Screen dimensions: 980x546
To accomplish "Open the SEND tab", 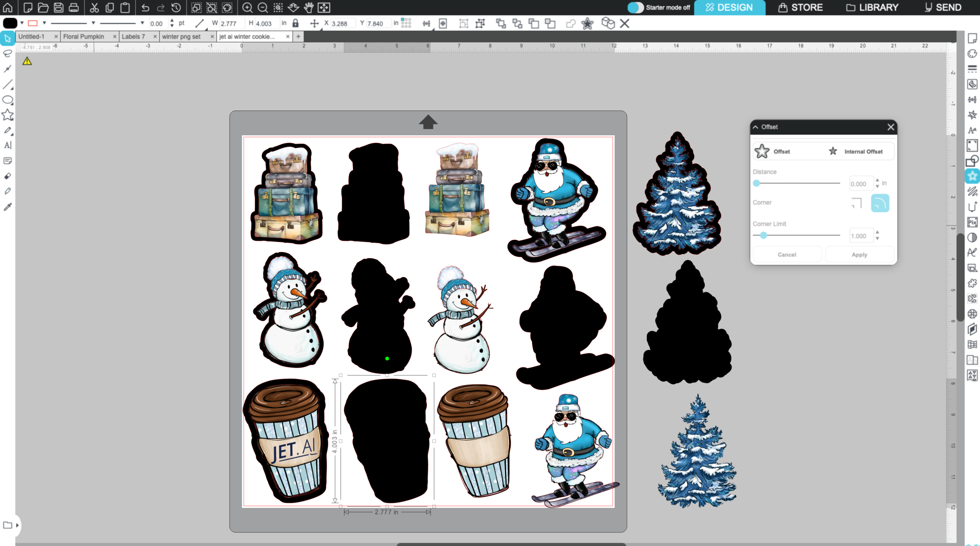I will (943, 7).
